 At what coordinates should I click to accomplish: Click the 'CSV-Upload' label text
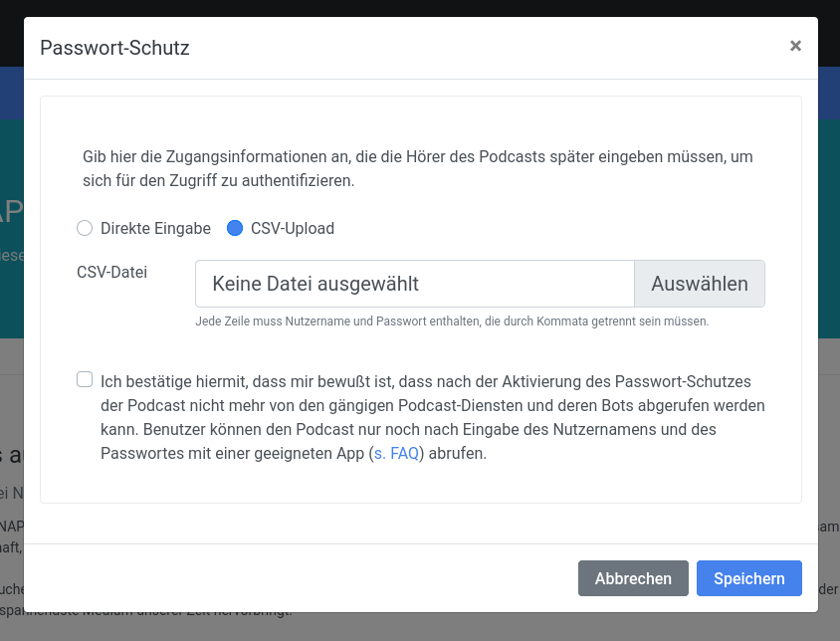click(x=292, y=228)
